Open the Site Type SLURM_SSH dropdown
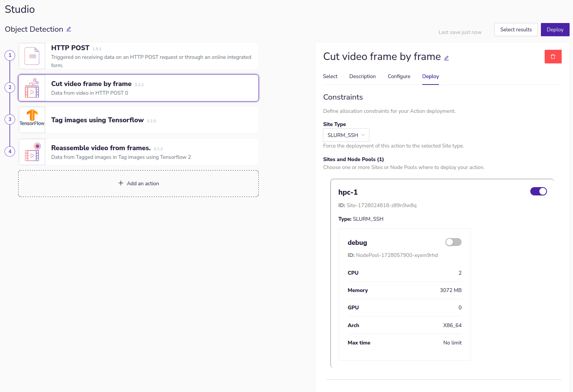 point(346,135)
